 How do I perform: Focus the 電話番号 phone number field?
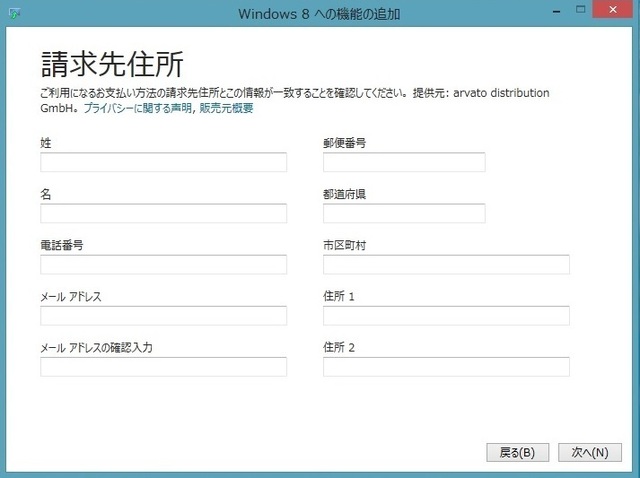(x=163, y=265)
